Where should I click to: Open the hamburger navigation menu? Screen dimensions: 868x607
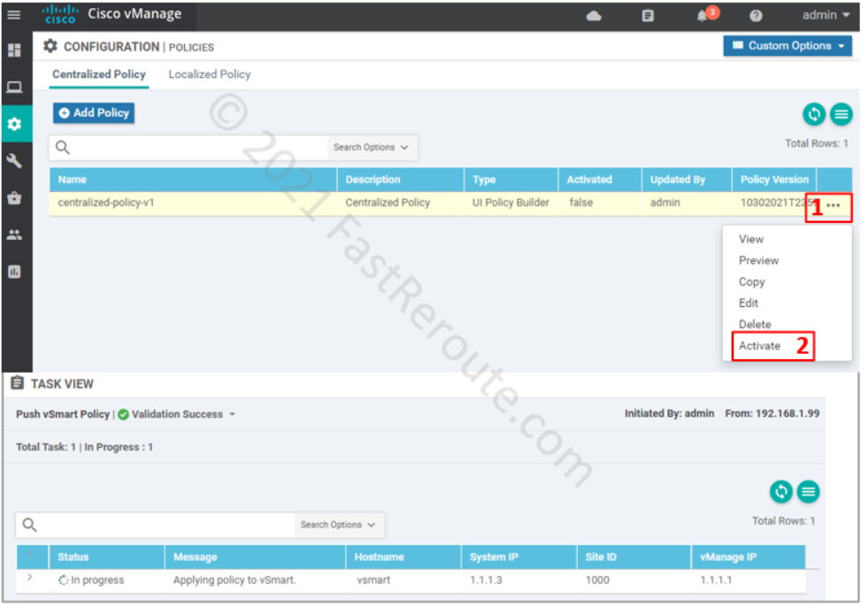point(14,15)
